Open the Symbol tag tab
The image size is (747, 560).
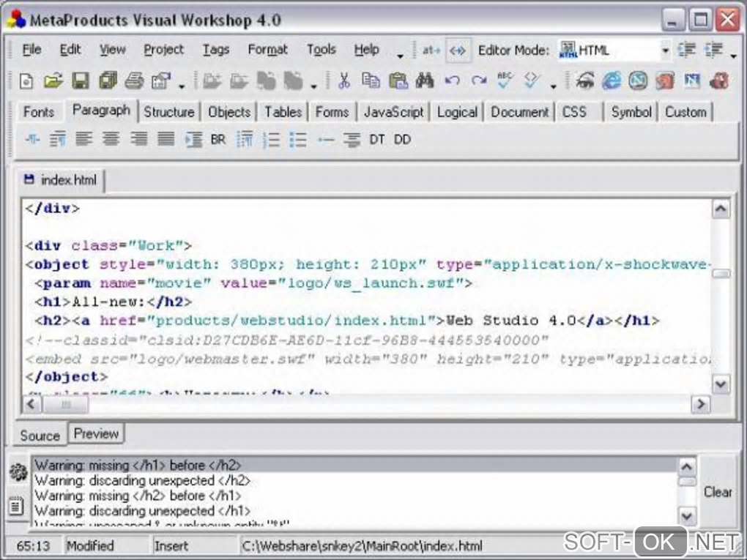click(x=631, y=113)
